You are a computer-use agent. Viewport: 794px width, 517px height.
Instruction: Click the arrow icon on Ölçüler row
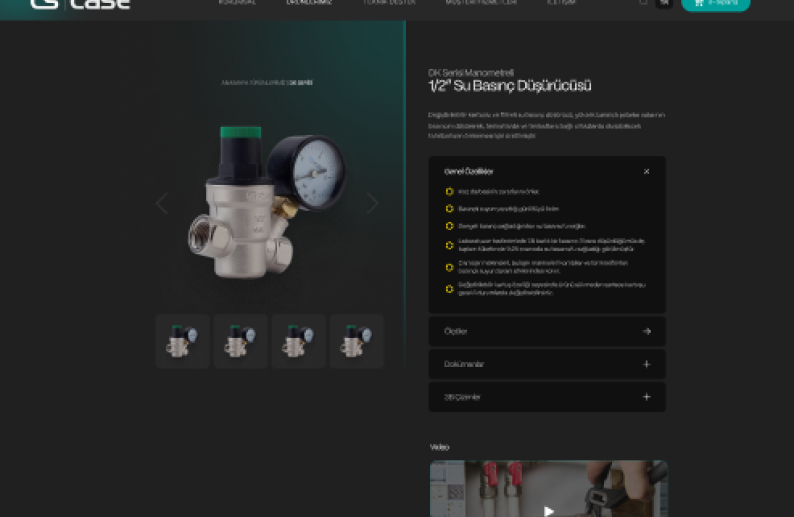coord(646,331)
